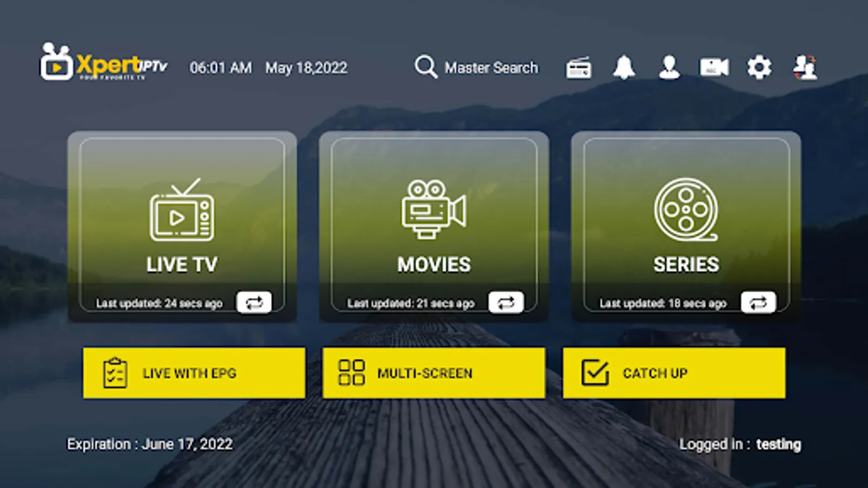The image size is (868, 488).
Task: Open Live with EPG
Action: [x=193, y=373]
